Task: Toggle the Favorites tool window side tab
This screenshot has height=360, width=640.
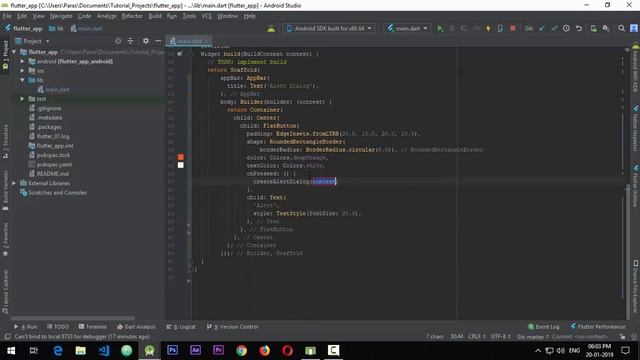Action: point(5,240)
